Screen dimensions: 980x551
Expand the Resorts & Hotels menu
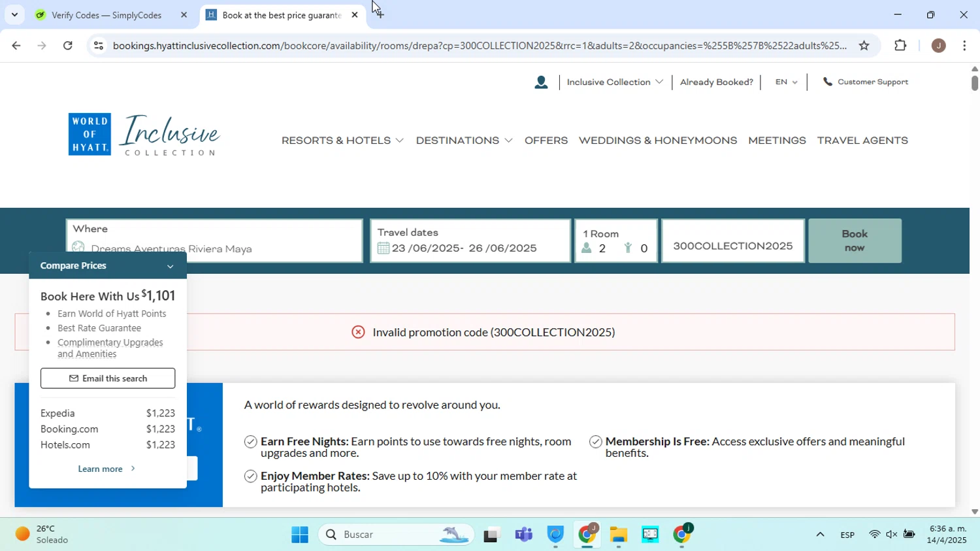342,141
